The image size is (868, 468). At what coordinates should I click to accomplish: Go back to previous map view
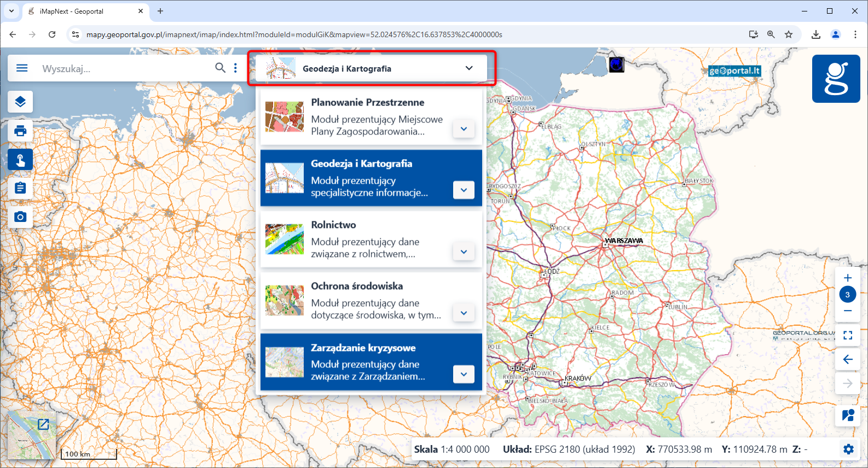[x=847, y=359]
